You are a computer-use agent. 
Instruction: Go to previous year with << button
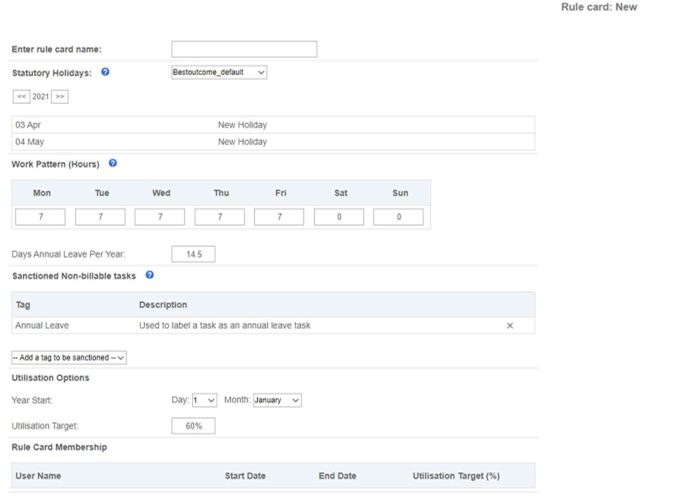[x=21, y=96]
